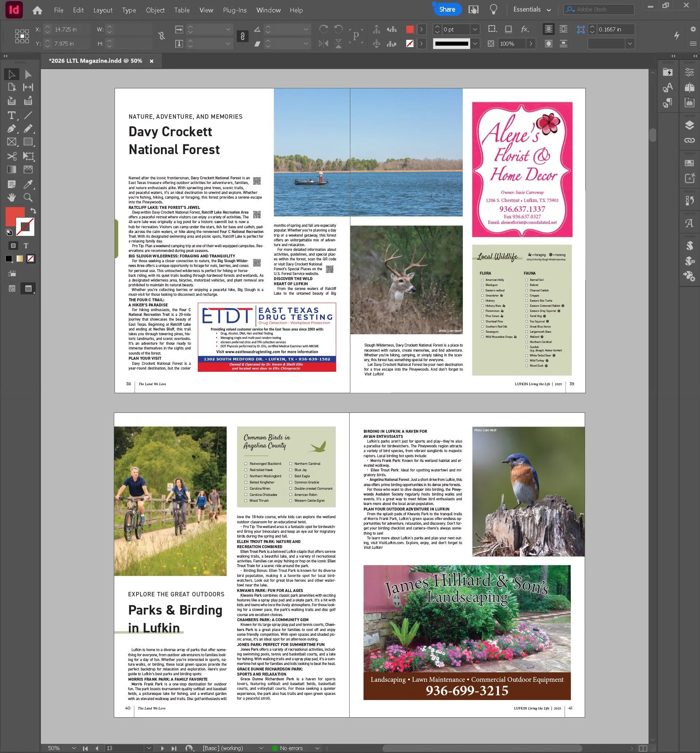This screenshot has height=753, width=700.
Task: Open the Layers panel icon
Action: (x=689, y=125)
